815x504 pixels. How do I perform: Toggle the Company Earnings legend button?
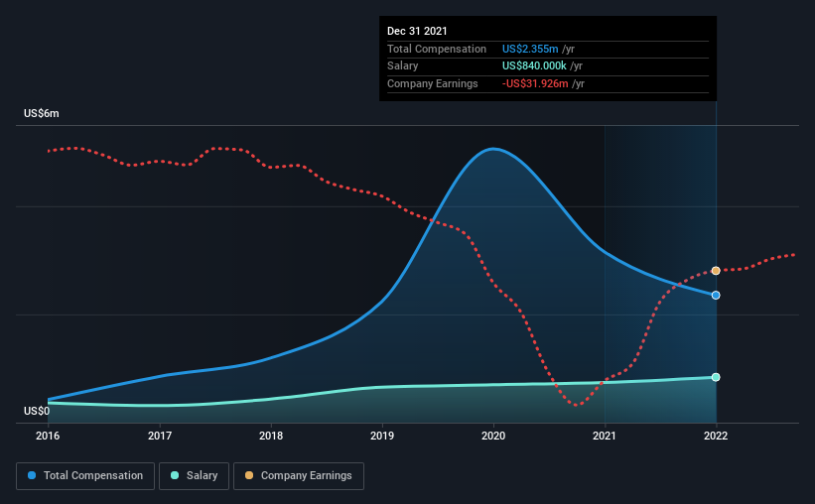[x=299, y=476]
